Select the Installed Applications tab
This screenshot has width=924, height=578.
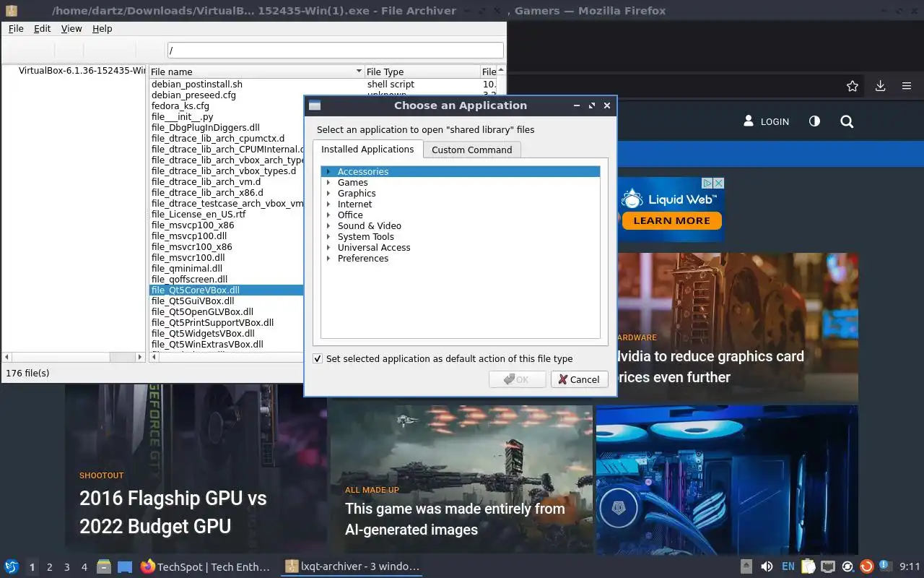pyautogui.click(x=367, y=149)
